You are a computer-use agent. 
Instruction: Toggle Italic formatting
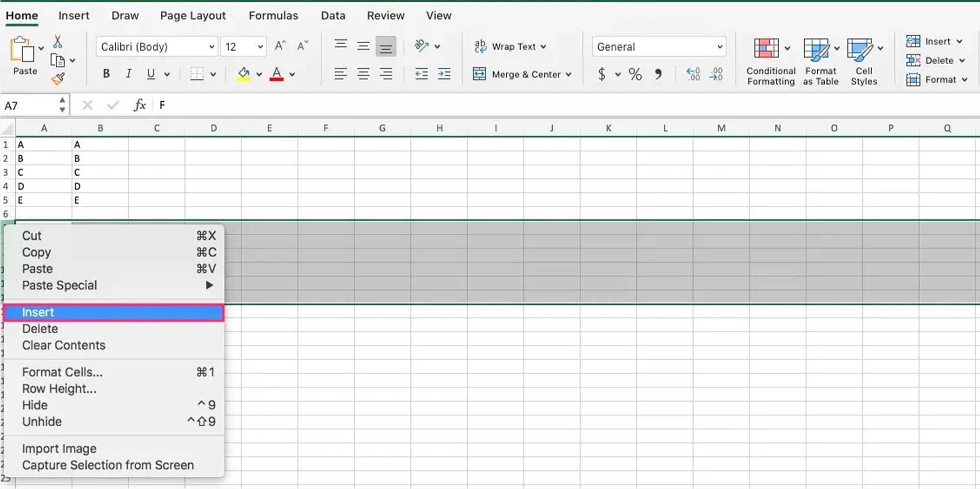click(x=128, y=74)
